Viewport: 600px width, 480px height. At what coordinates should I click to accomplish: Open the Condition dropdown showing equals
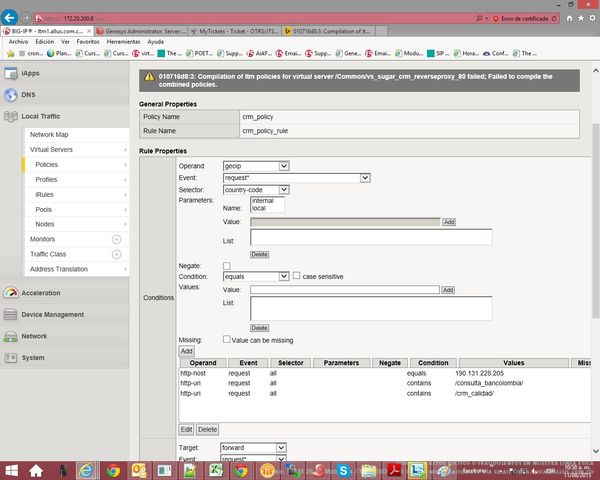[255, 276]
